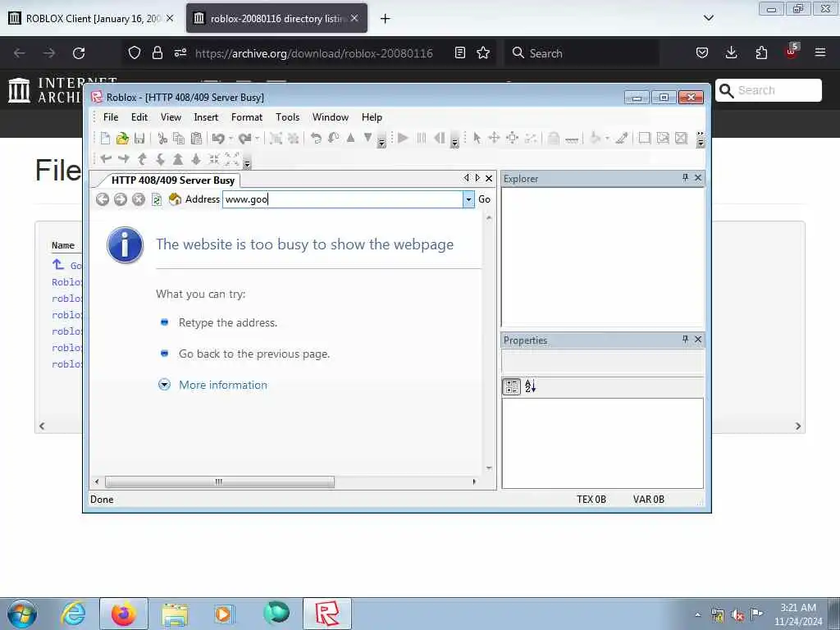
Task: Click the camera pan right arrow icon
Action: (x=124, y=158)
